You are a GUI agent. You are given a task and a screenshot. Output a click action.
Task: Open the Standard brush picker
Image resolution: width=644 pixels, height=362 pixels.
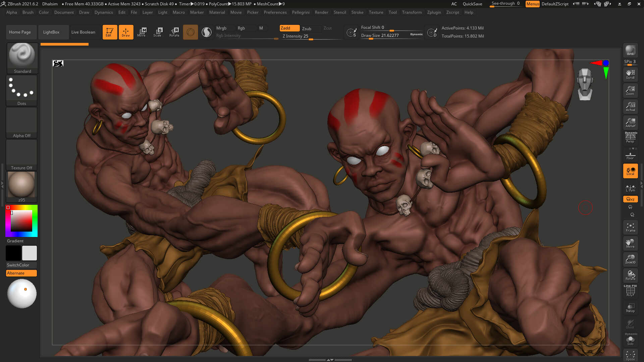(22, 58)
